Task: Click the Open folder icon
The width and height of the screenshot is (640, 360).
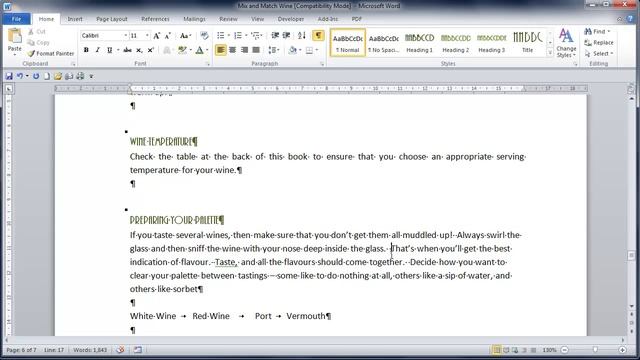Action: [58, 76]
